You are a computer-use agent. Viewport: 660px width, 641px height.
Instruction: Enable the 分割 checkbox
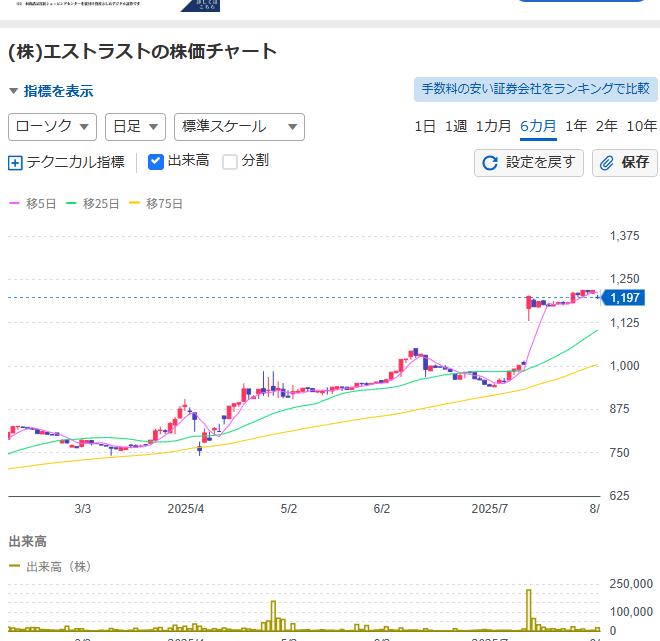pyautogui.click(x=230, y=162)
